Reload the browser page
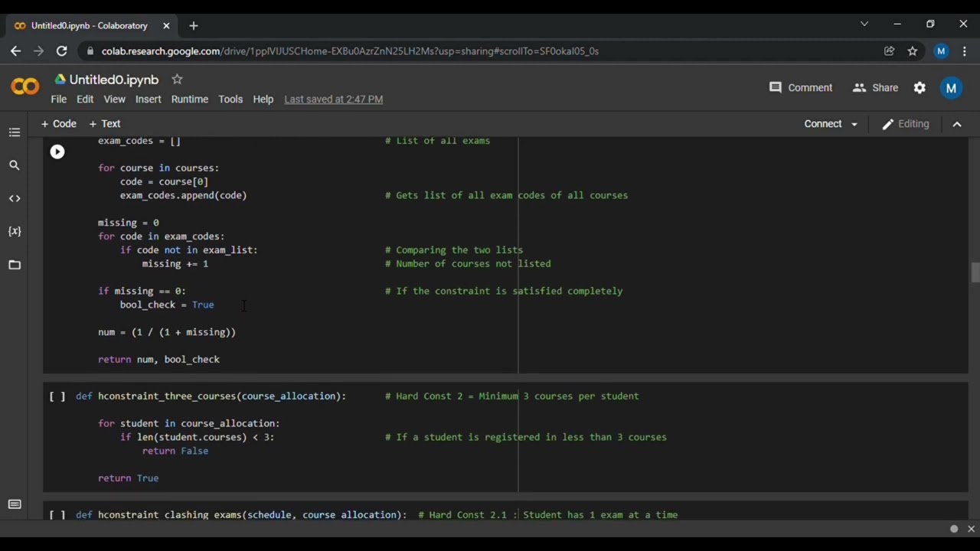 [62, 51]
